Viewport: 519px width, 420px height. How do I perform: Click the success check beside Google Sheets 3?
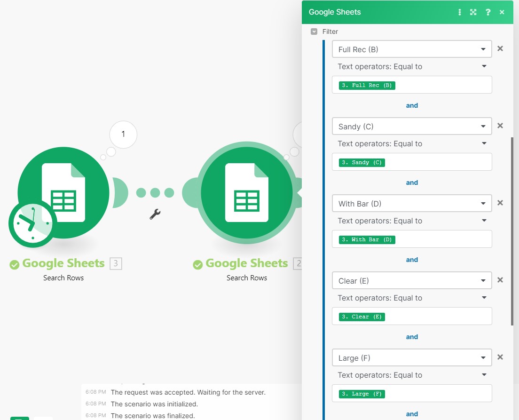point(14,265)
